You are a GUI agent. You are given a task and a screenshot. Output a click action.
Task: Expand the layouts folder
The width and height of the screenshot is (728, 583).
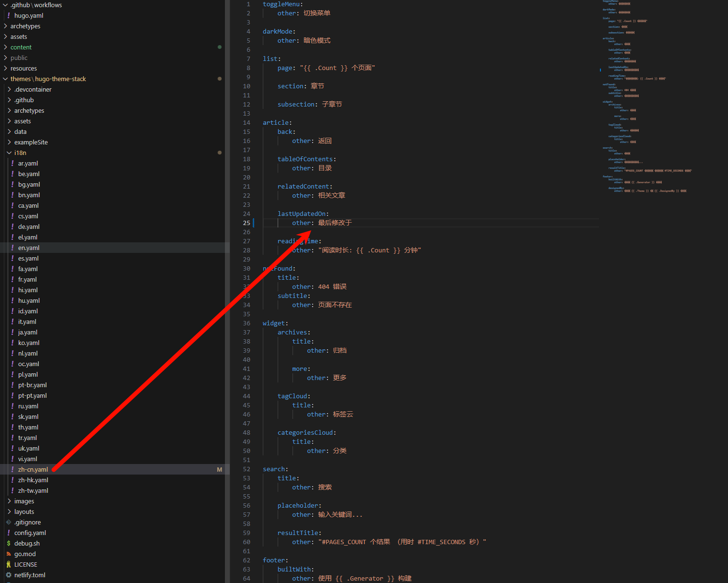tap(9, 512)
